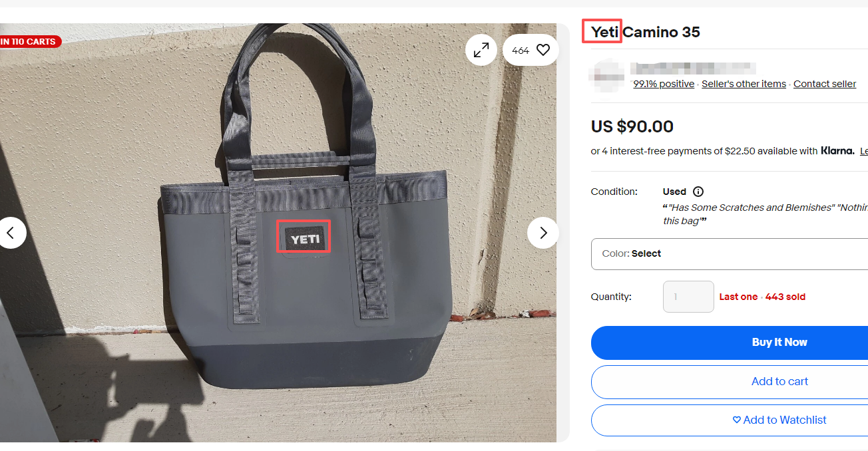Add the item to cart
This screenshot has height=451, width=868.
[730, 382]
